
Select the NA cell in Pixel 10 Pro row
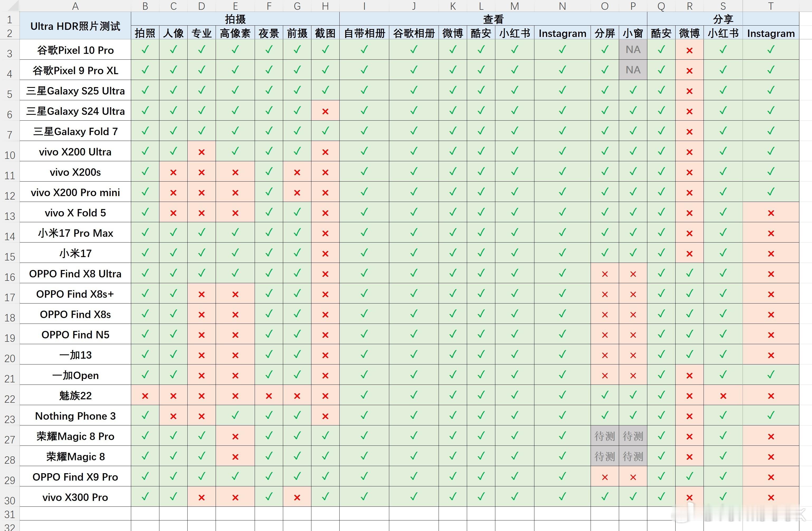(x=633, y=50)
